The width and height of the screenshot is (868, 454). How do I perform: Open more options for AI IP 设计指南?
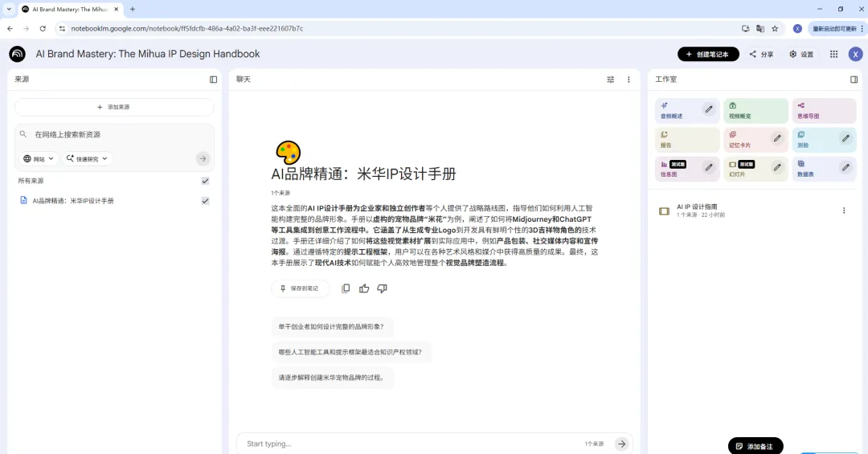[844, 211]
